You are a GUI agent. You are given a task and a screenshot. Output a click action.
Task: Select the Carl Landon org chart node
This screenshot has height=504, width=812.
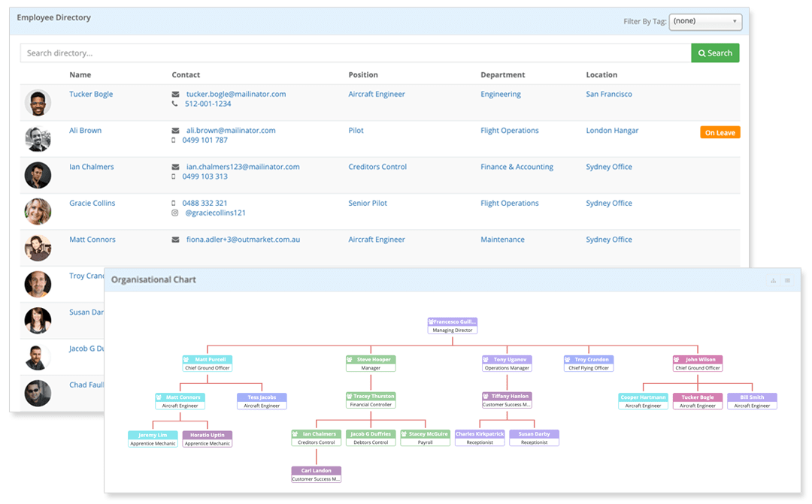pyautogui.click(x=317, y=474)
